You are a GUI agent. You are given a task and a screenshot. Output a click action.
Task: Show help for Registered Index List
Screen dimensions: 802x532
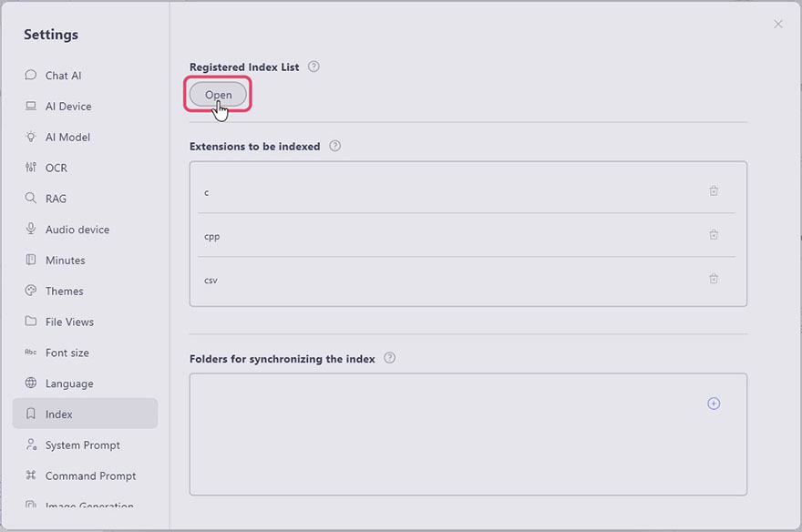pos(314,66)
